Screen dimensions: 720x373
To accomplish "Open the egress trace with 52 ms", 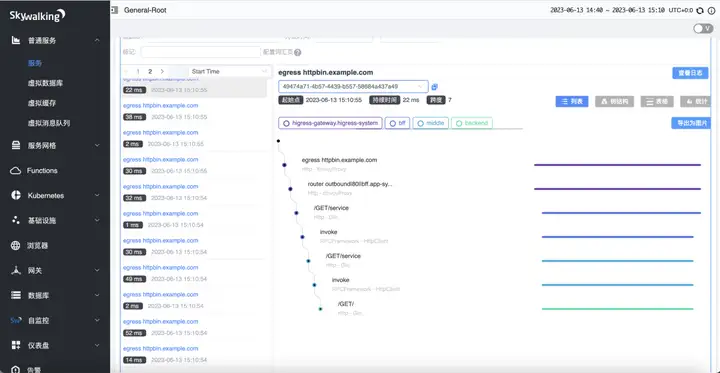I will pos(194,328).
